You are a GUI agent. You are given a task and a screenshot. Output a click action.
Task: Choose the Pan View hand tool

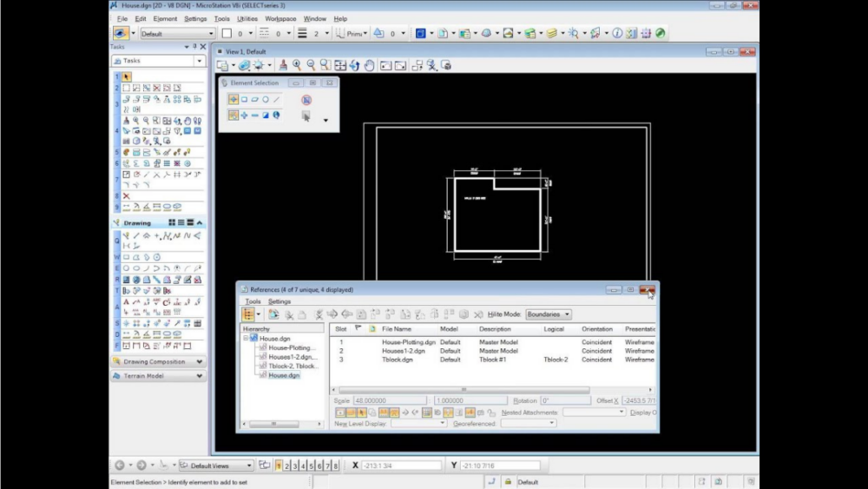coord(369,65)
